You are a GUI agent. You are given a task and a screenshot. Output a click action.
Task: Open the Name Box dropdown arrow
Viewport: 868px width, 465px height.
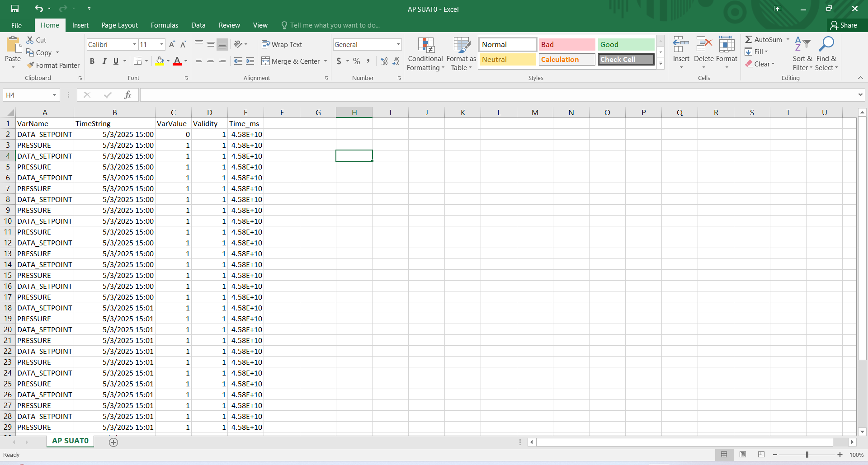(54, 95)
